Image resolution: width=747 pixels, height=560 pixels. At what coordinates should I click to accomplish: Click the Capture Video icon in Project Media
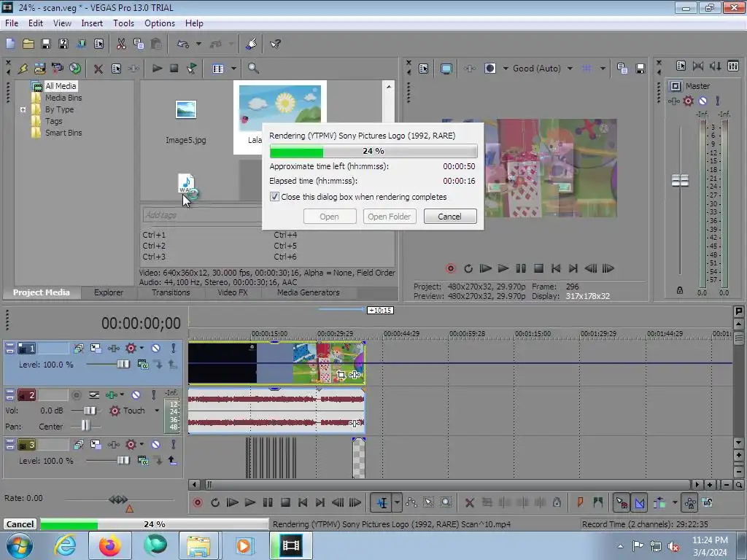click(x=57, y=69)
